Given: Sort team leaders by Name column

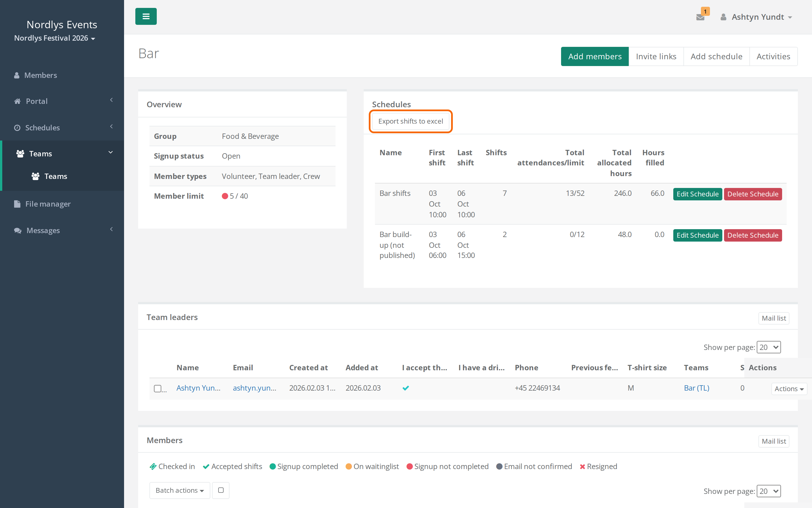Looking at the screenshot, I should [x=187, y=367].
